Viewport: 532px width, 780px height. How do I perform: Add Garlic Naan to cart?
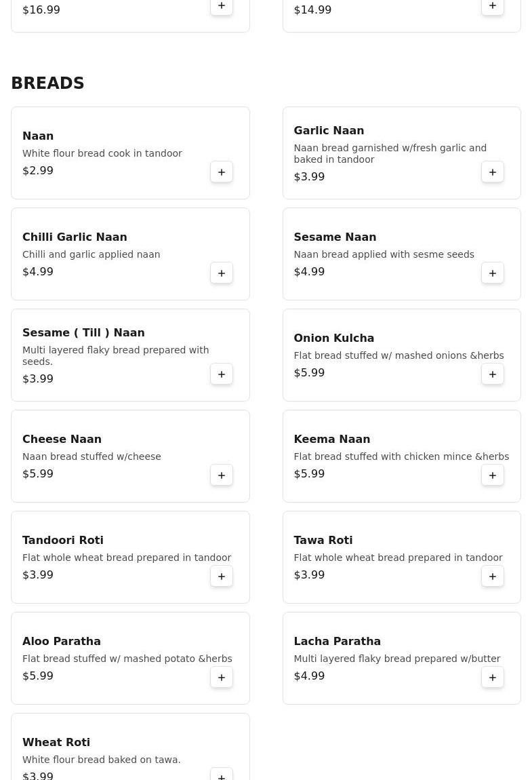493,172
